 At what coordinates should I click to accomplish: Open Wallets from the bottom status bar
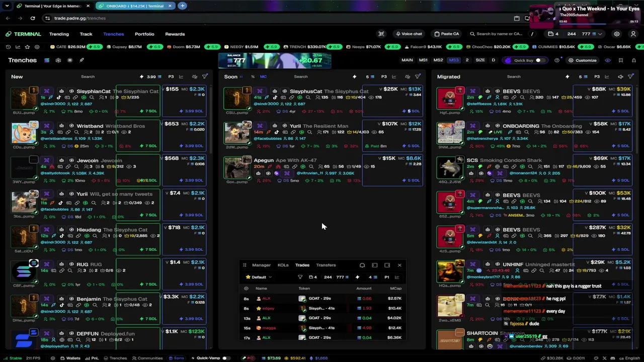pyautogui.click(x=70, y=358)
